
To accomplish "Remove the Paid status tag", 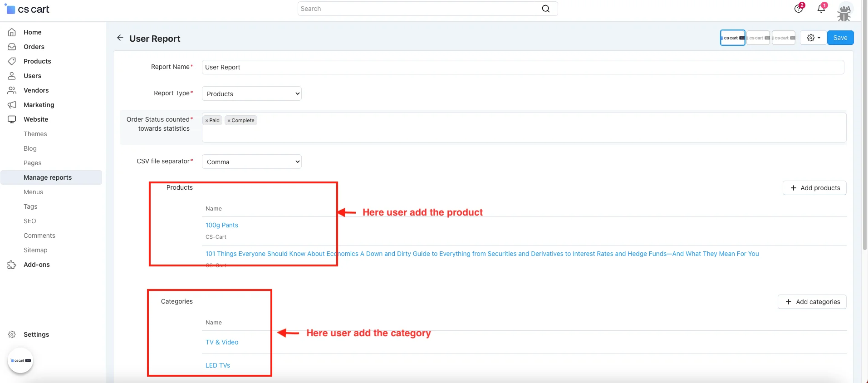I will coord(206,121).
